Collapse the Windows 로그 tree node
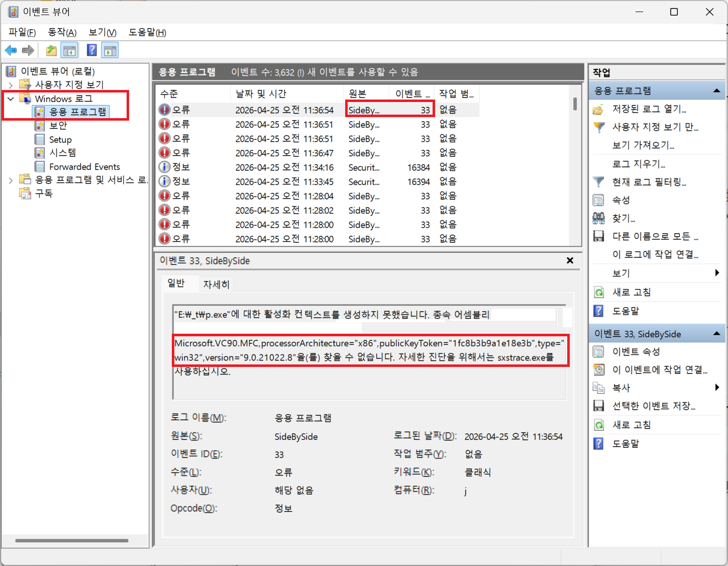The image size is (728, 566). point(11,99)
